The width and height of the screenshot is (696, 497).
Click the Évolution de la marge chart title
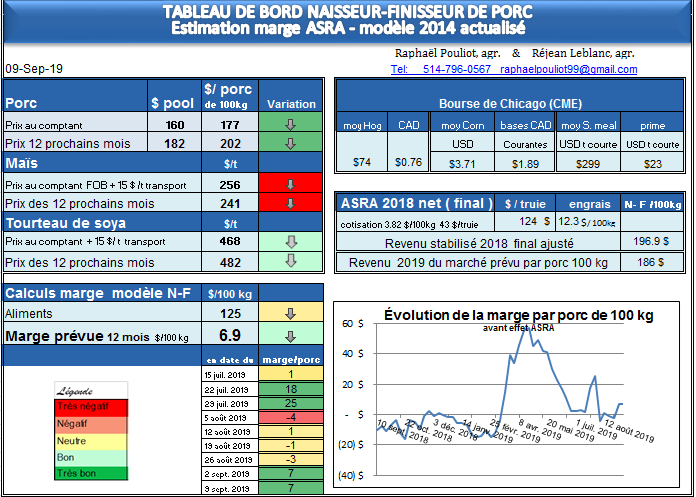[518, 315]
